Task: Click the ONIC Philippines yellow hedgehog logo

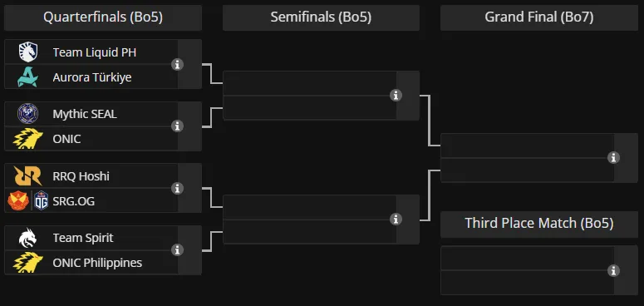Action: pyautogui.click(x=28, y=263)
